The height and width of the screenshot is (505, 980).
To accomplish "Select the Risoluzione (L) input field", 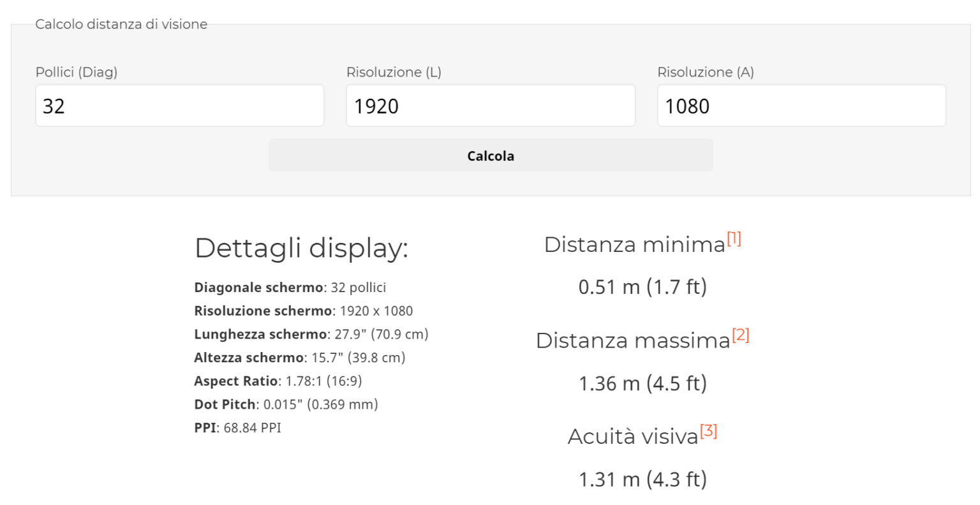I will (x=490, y=105).
